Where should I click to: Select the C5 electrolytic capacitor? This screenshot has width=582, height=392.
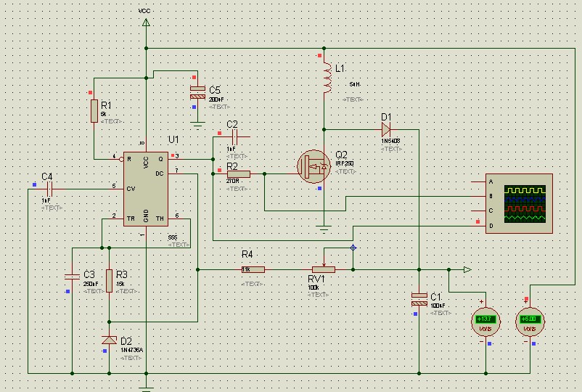(x=197, y=92)
